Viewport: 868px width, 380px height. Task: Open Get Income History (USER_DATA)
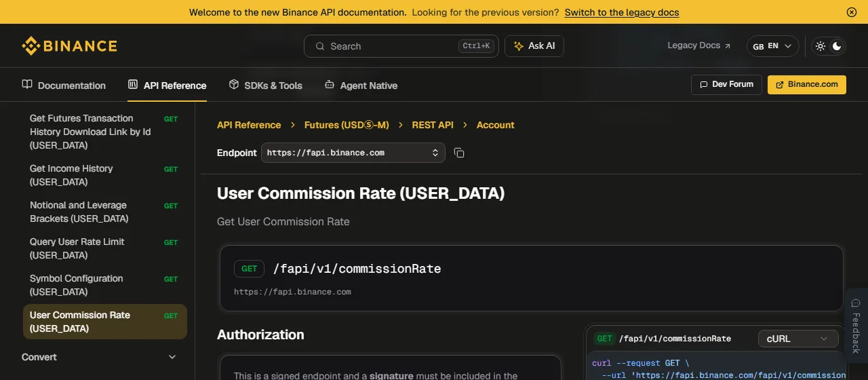104,175
